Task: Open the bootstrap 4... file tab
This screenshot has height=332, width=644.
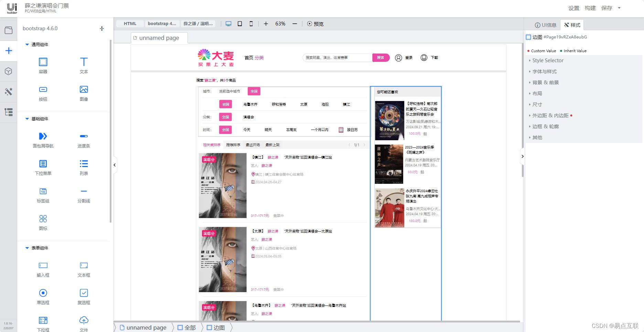Action: (162, 24)
